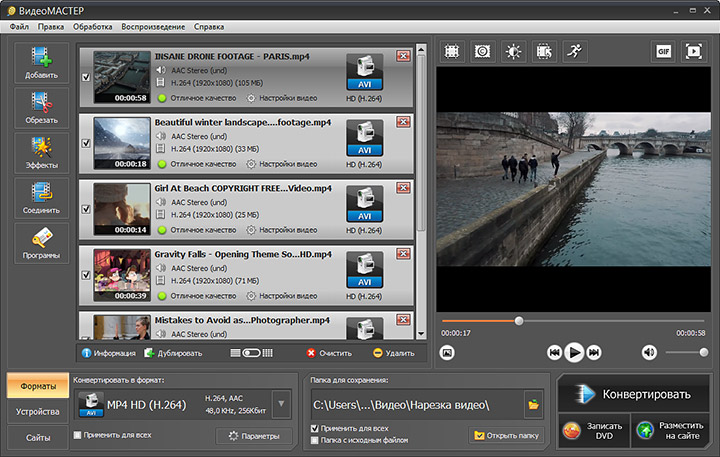This screenshot has width=720, height=457.
Task: Switch to the Устройства tab
Action: (37, 411)
